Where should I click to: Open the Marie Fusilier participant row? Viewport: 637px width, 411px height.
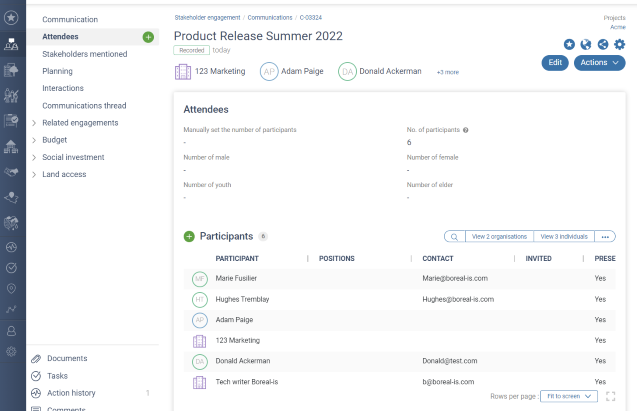(236, 278)
